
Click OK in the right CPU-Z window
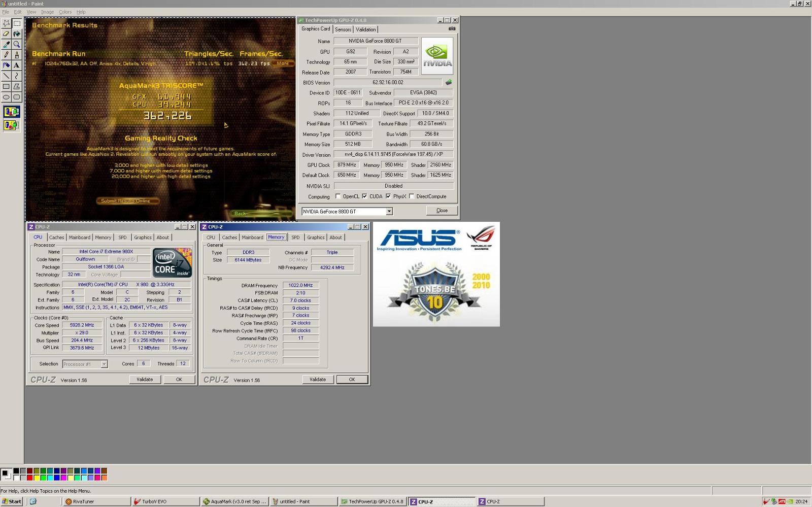(352, 380)
